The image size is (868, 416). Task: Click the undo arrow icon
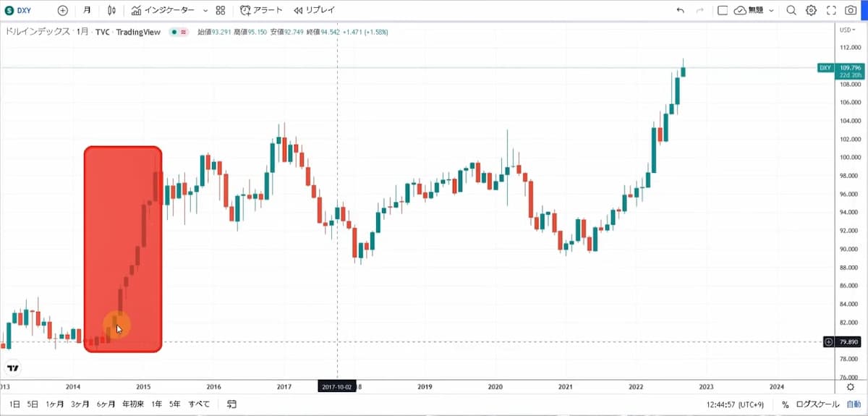[679, 10]
